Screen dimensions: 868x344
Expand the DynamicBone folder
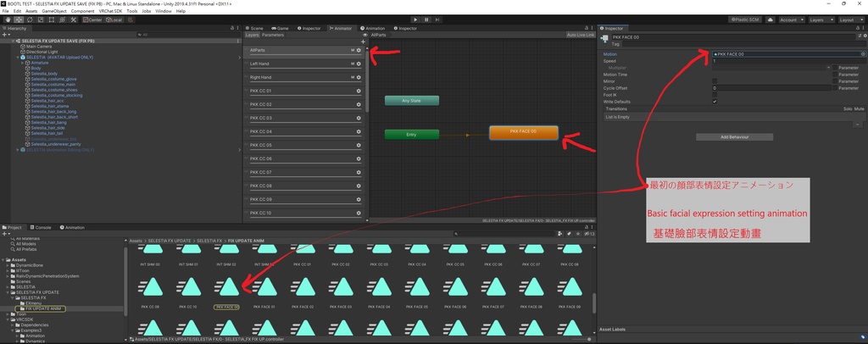8,265
